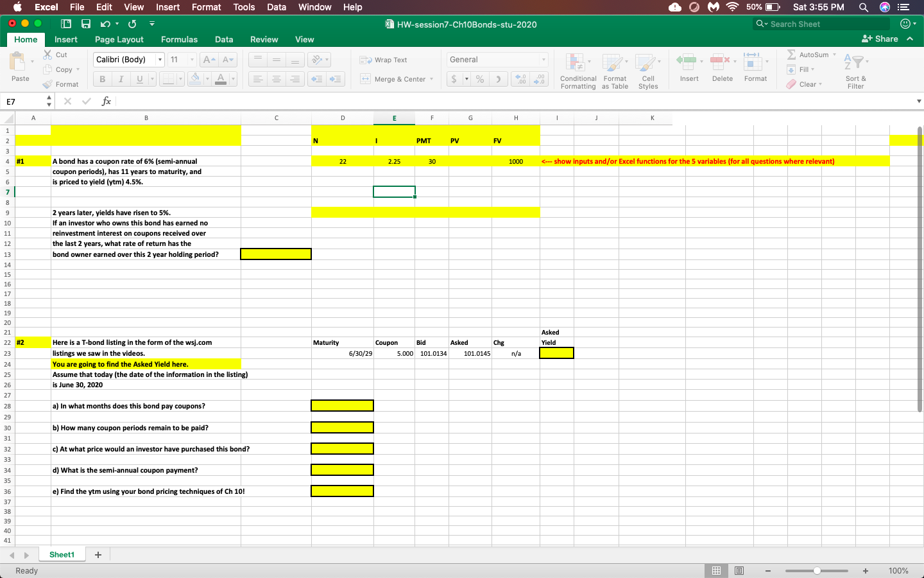Switch to the Formulas ribbon tab
The height and width of the screenshot is (578, 924).
[x=179, y=39]
